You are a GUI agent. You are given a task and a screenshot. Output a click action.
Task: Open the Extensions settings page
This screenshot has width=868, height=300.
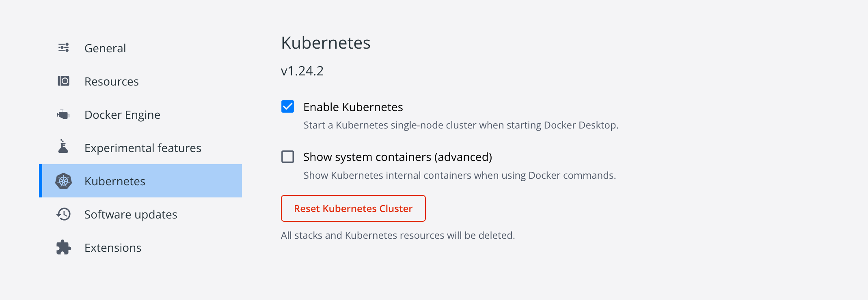pos(113,248)
